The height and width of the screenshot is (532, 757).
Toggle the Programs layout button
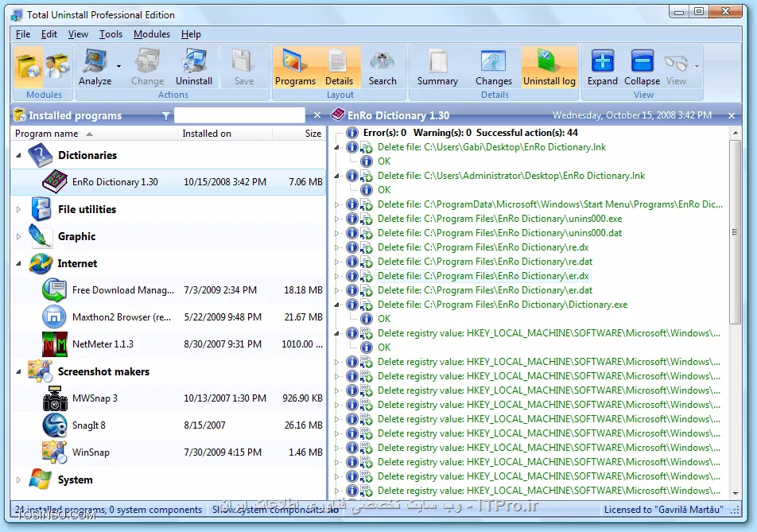295,68
